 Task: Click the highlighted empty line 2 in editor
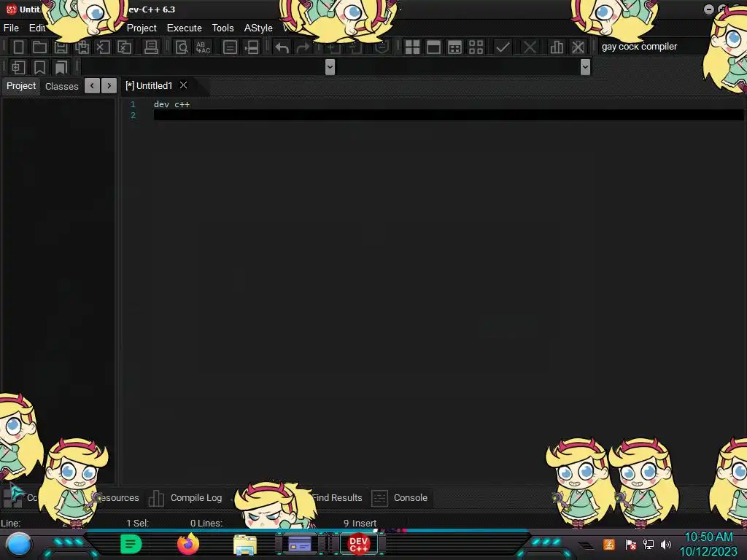[449, 115]
